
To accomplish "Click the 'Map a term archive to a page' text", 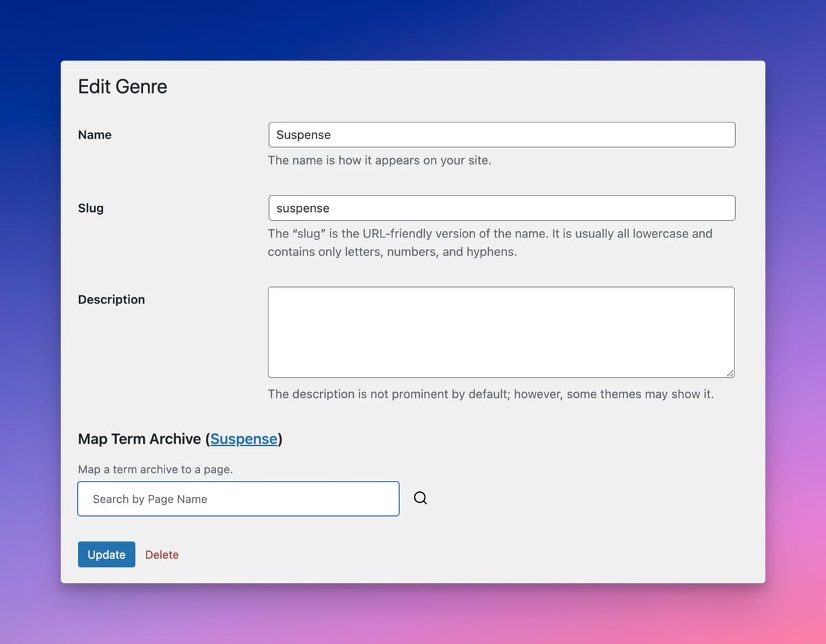I will pyautogui.click(x=155, y=469).
